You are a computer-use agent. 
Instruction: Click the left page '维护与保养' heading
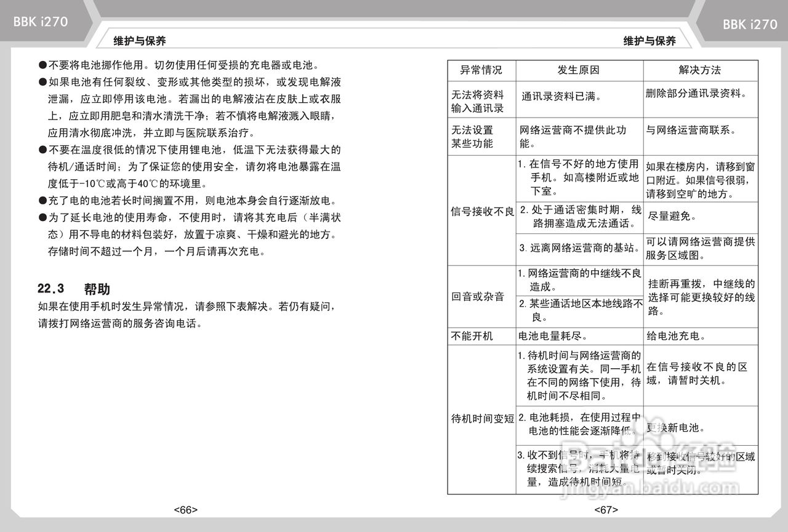(x=140, y=41)
